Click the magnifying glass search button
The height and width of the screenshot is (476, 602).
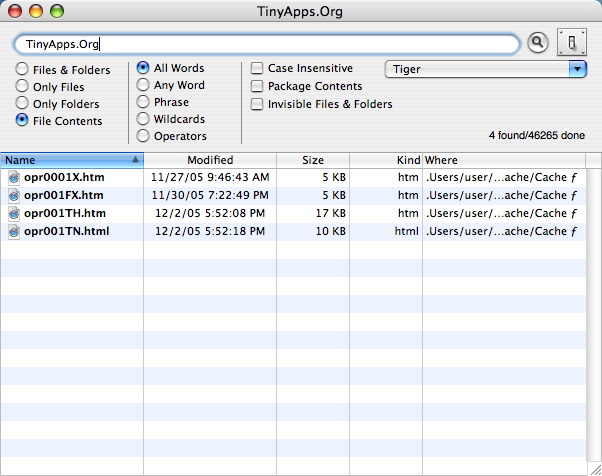538,43
